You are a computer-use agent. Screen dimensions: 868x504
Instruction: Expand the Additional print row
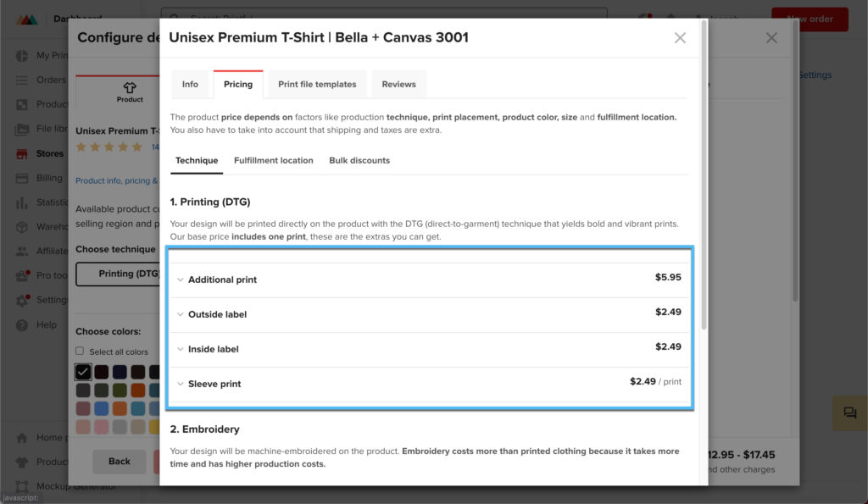point(430,280)
